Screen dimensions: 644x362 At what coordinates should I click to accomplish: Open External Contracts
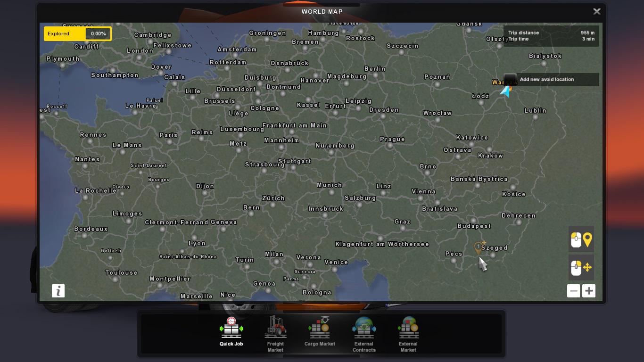tap(364, 334)
